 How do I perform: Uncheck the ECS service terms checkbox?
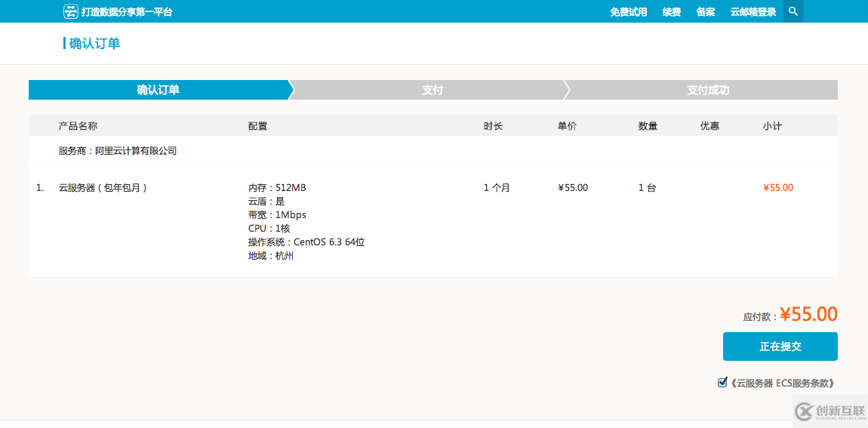pos(722,383)
